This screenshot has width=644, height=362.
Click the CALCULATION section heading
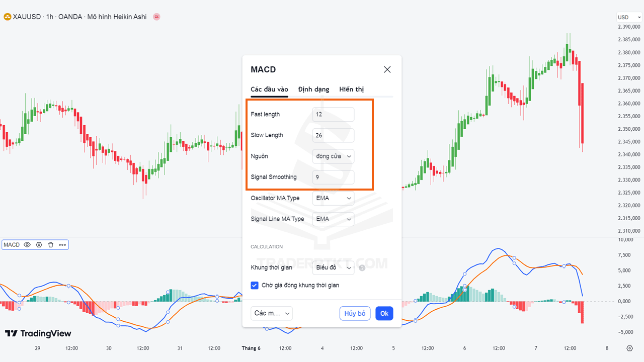[x=267, y=247]
